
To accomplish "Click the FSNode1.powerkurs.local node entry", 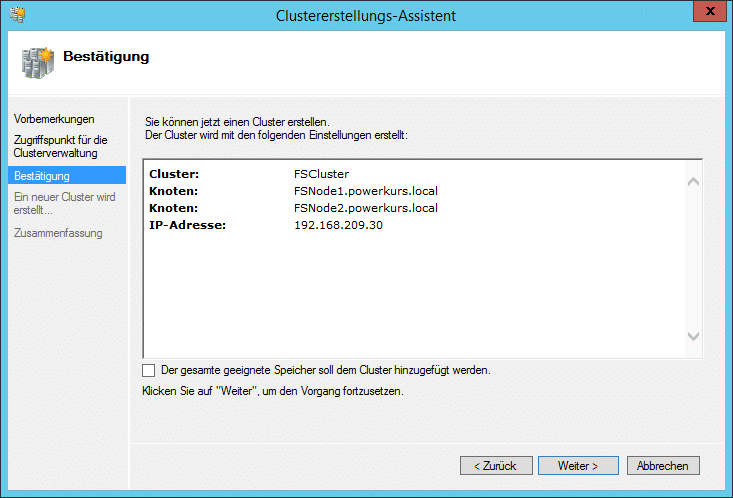I will coord(366,191).
